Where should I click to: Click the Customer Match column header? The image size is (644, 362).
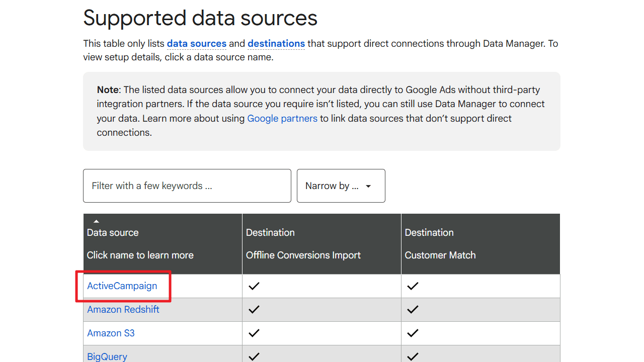pyautogui.click(x=440, y=255)
